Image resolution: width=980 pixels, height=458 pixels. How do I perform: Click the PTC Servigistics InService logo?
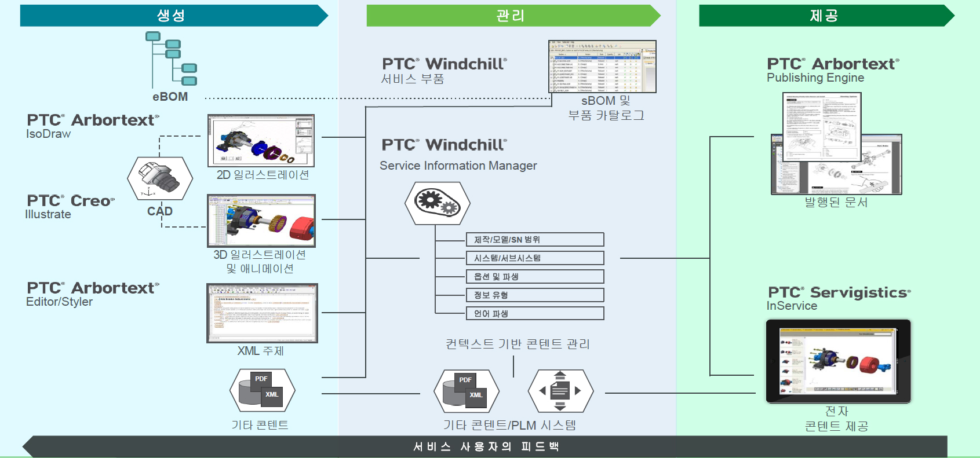click(x=839, y=292)
